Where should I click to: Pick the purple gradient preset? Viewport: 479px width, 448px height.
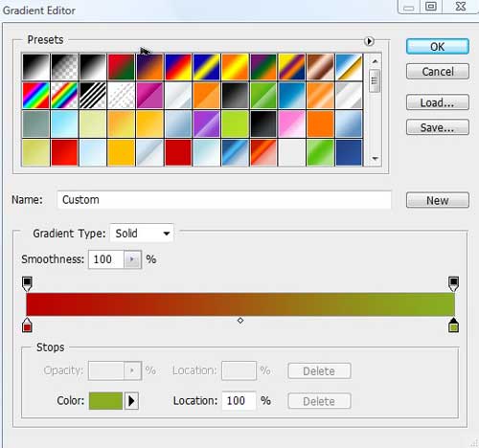click(206, 123)
